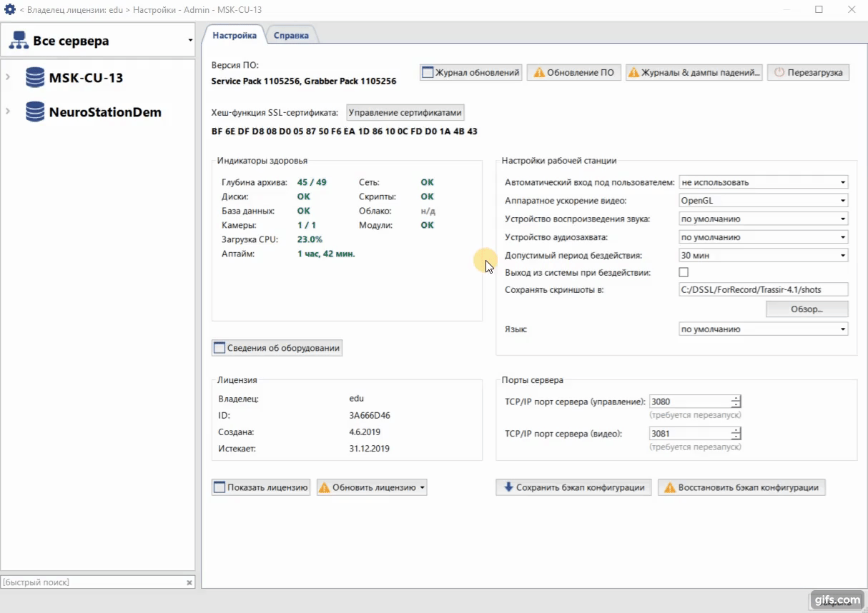Open Управление сертификатами

[405, 112]
